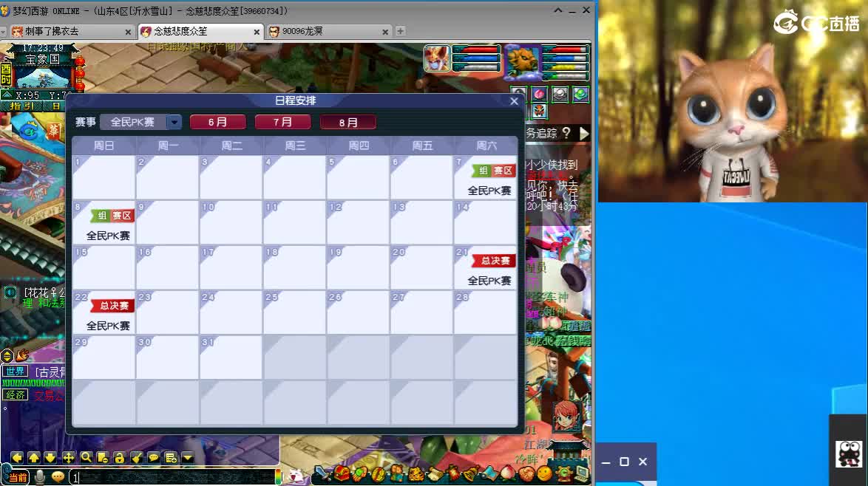
Task: Expand the chat toolbar dropdown triangle
Action: point(188,457)
